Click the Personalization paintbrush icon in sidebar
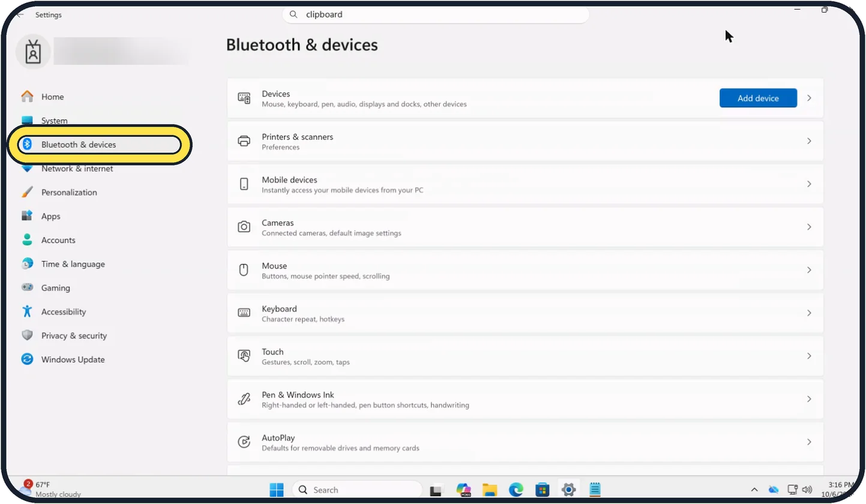This screenshot has height=504, width=866. (x=27, y=192)
